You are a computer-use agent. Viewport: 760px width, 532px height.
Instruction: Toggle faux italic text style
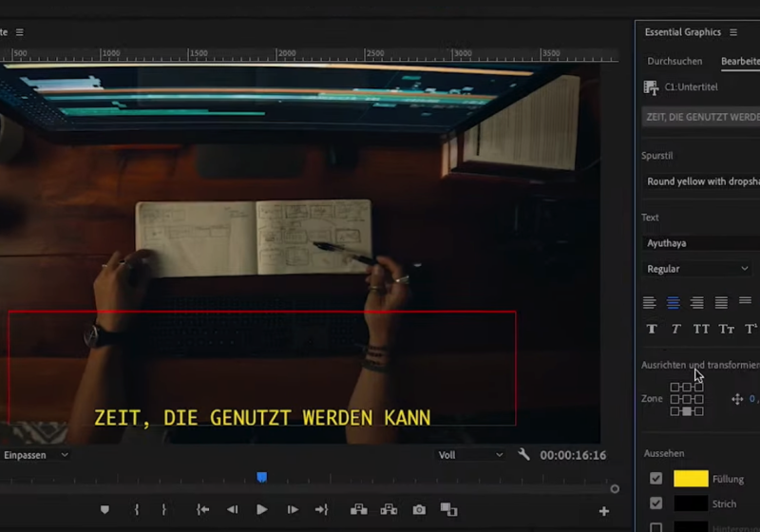tap(676, 330)
